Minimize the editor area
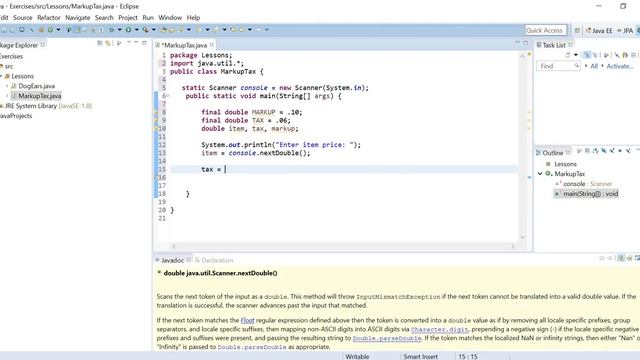This screenshot has height=360, width=640. 518,42
